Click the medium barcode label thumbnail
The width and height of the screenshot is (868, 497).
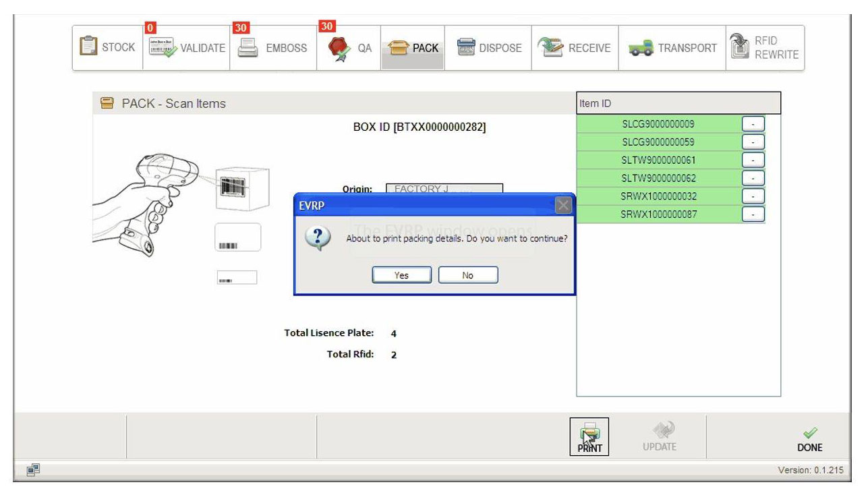pos(237,237)
